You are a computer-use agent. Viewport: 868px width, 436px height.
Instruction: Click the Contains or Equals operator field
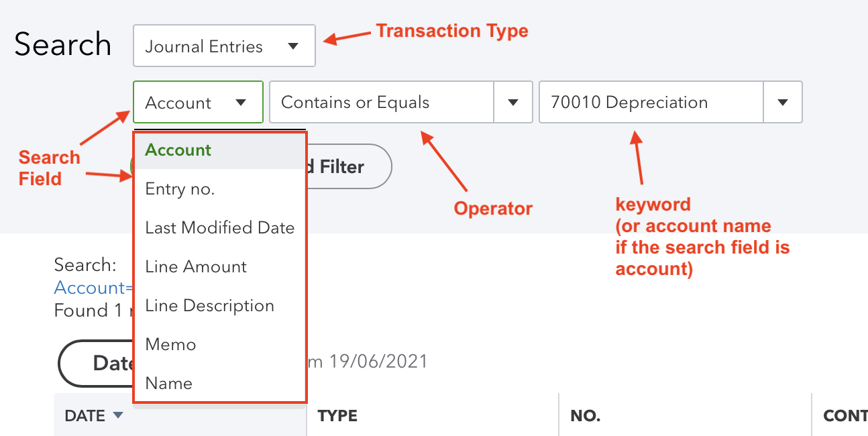[382, 103]
